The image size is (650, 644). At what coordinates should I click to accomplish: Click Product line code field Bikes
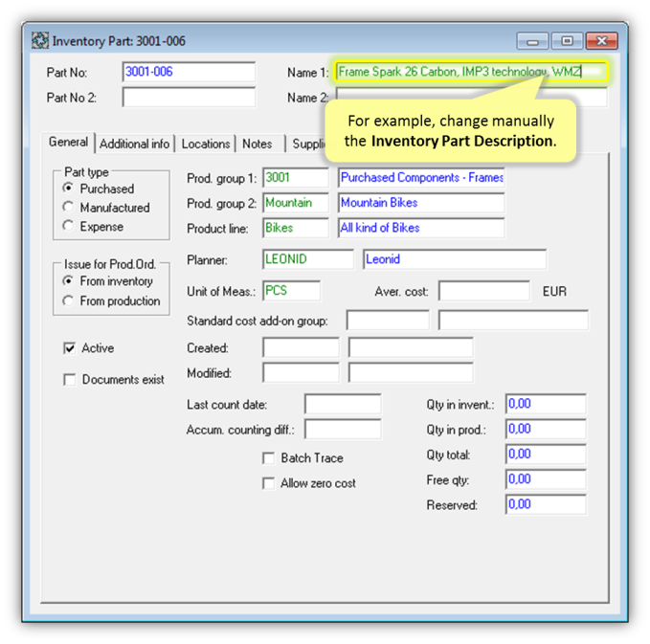point(296,228)
